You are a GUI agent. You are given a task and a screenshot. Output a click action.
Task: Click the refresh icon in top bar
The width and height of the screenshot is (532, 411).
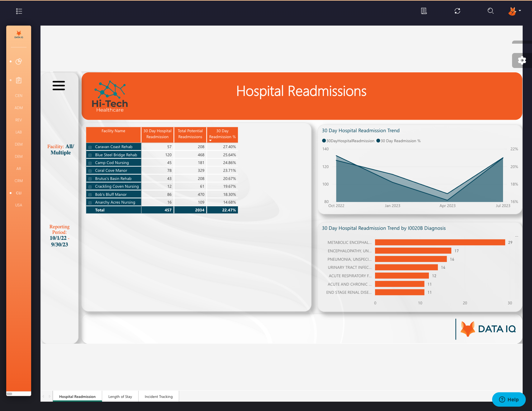coord(457,11)
